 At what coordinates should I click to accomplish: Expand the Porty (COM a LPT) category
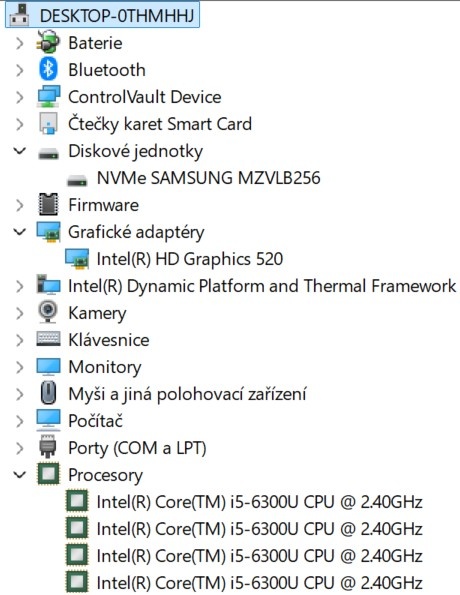[x=20, y=448]
